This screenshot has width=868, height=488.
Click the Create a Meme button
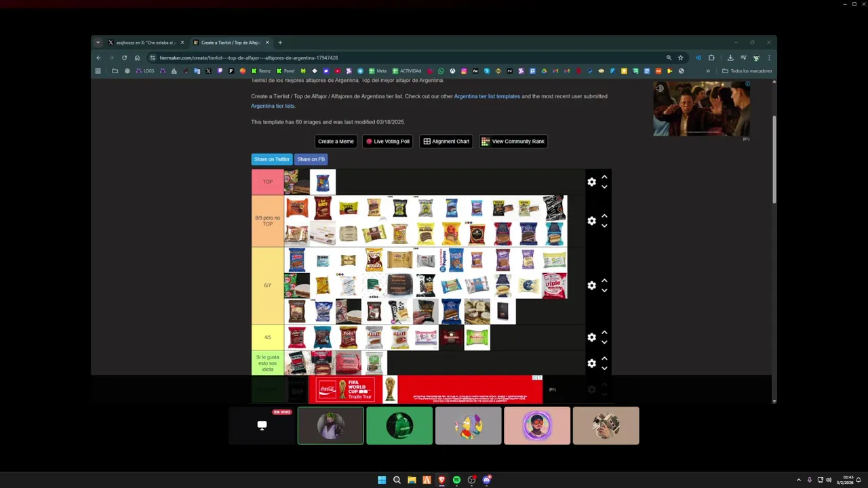pyautogui.click(x=336, y=141)
